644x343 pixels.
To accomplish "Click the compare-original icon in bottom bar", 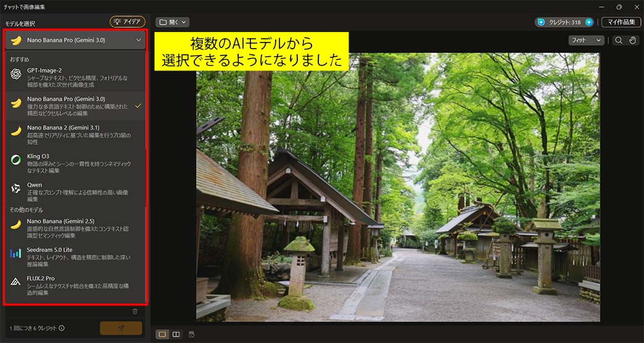I will point(191,334).
